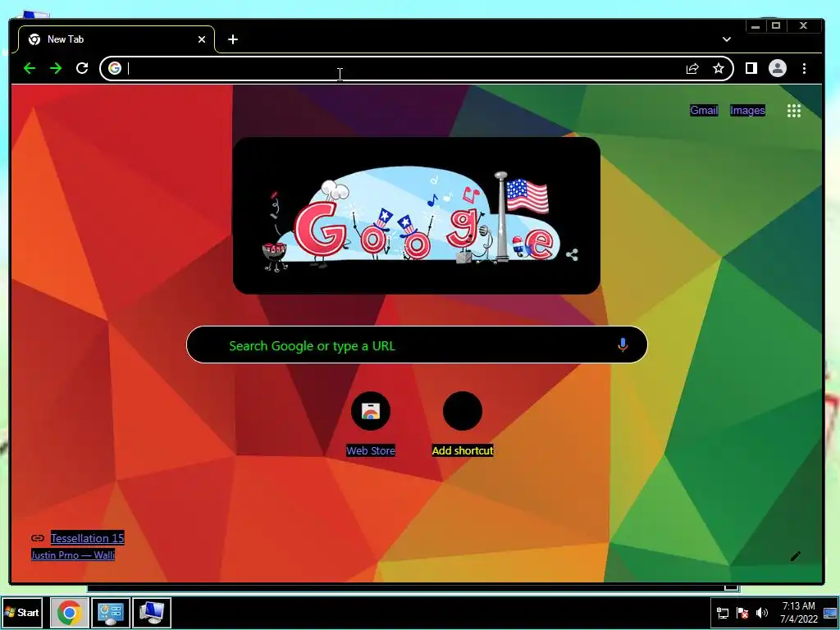Open the Chrome side panel

click(751, 68)
